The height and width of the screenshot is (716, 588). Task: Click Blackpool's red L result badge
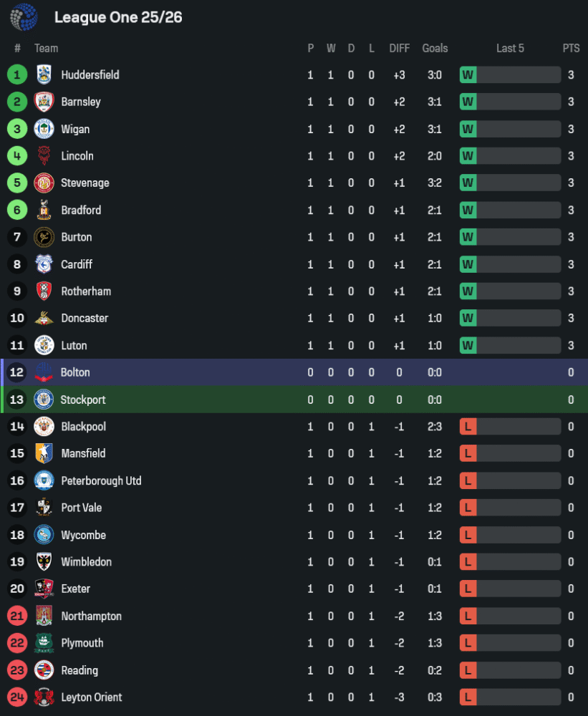pyautogui.click(x=468, y=427)
